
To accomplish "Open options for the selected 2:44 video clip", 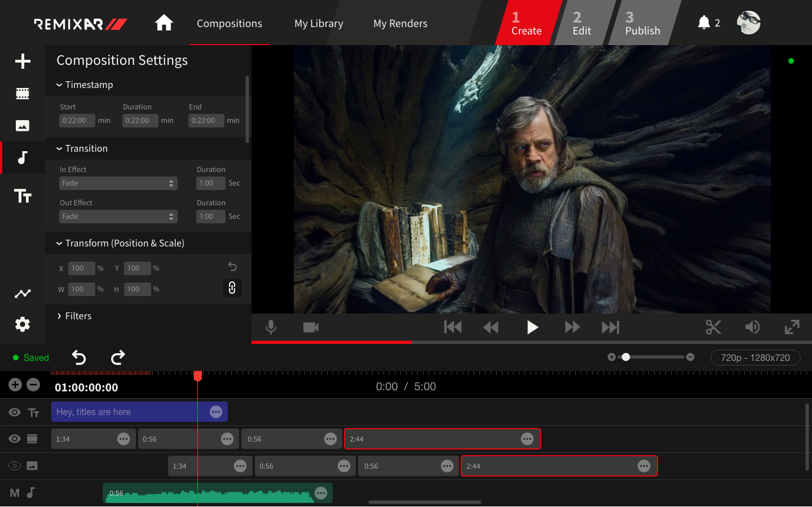I will [x=527, y=439].
